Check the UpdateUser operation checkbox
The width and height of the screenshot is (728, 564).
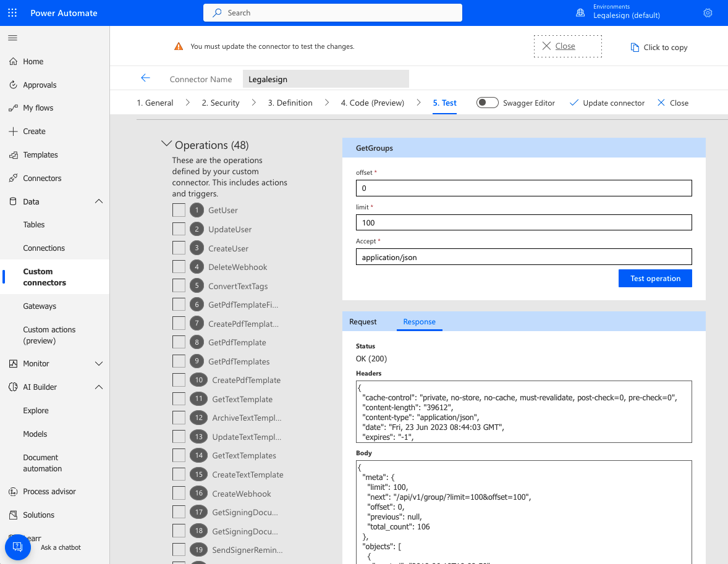coord(179,229)
